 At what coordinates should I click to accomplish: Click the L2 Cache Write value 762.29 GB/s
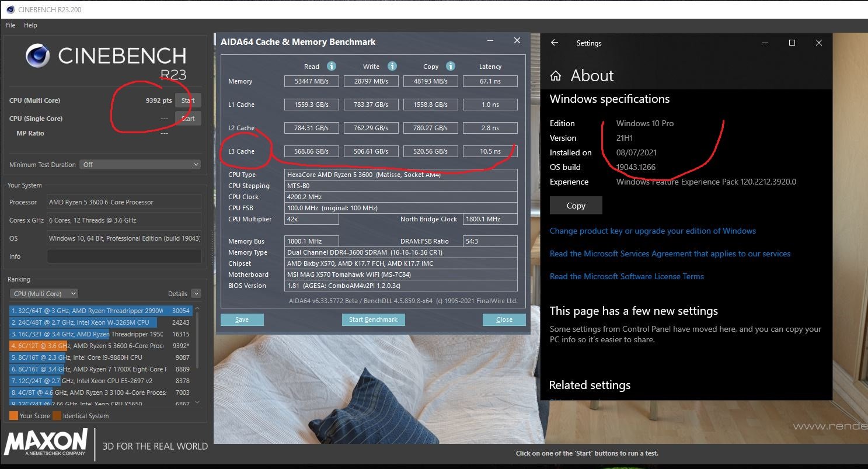click(x=371, y=128)
